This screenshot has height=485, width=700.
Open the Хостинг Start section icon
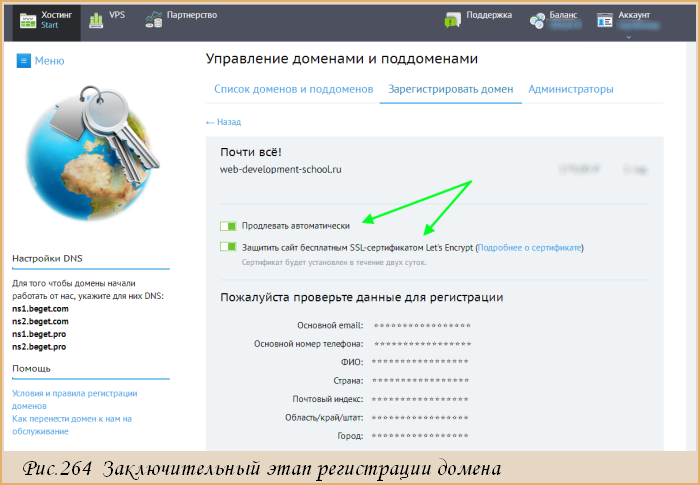click(28, 20)
